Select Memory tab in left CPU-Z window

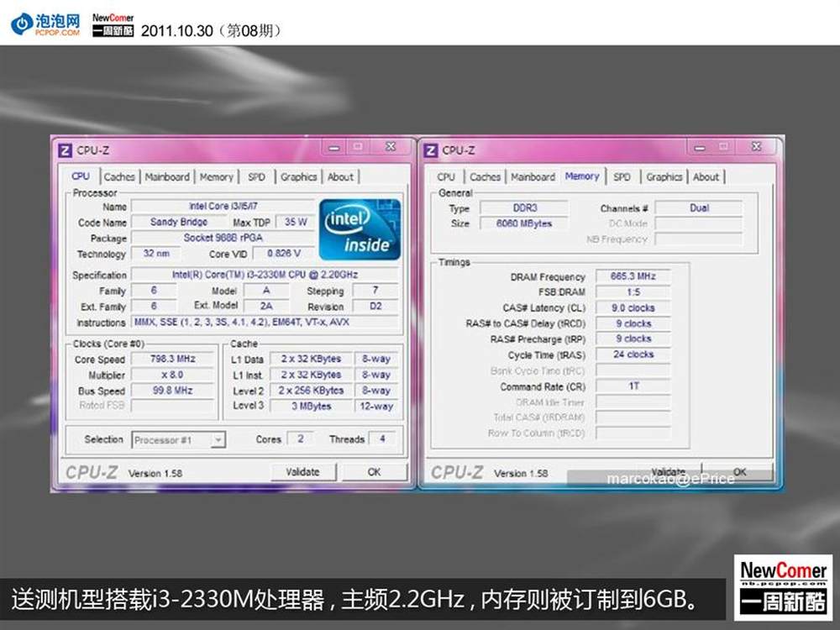217,176
